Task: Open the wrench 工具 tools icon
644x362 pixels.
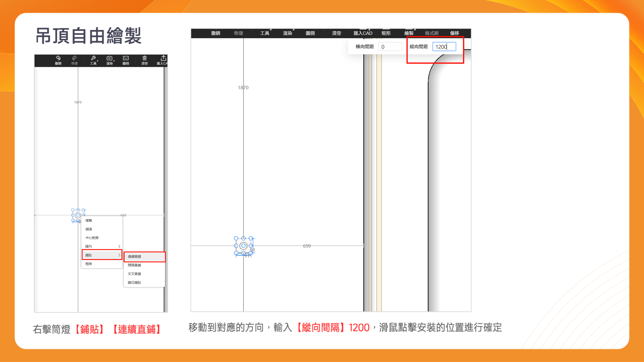Action: pos(93,58)
